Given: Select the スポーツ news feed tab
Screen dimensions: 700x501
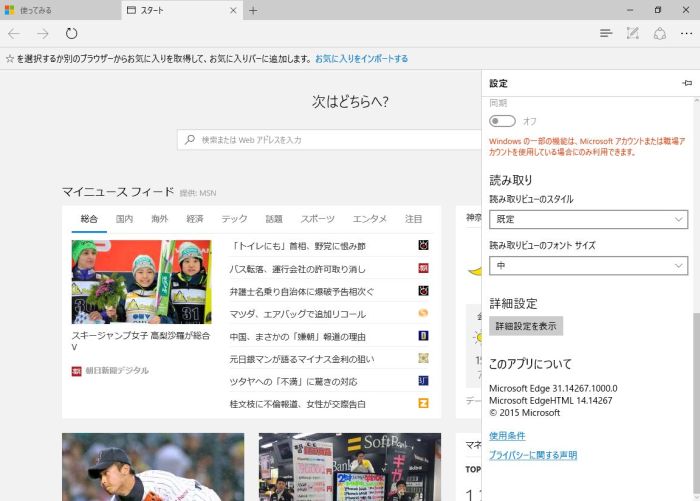Looking at the screenshot, I should click(317, 219).
